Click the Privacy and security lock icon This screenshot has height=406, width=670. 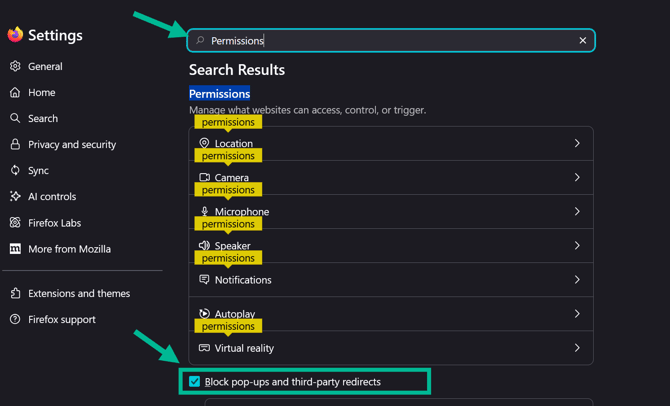pos(15,144)
